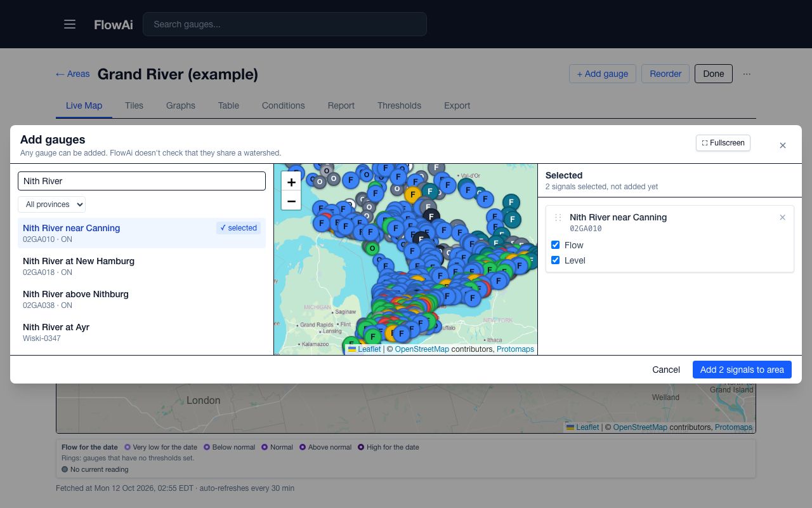
Task: Open the Table tab
Action: coord(228,105)
